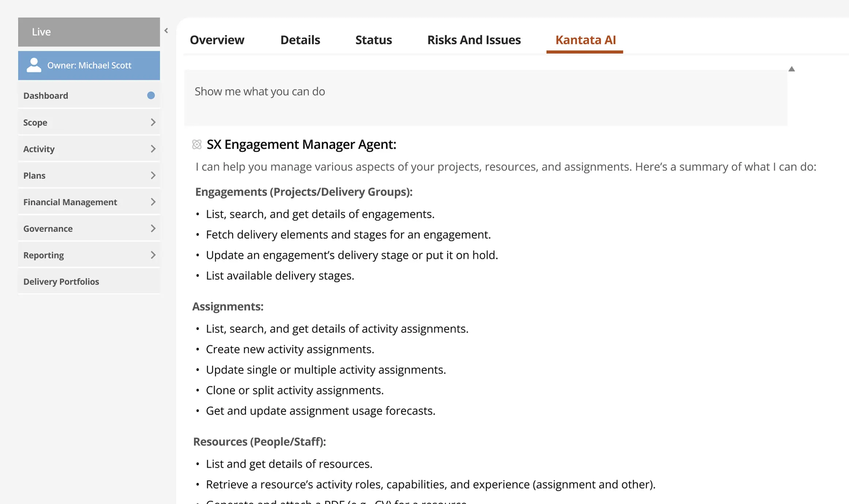Viewport: 849px width, 504px height.
Task: View the Risks And Issues tab
Action: (x=474, y=40)
